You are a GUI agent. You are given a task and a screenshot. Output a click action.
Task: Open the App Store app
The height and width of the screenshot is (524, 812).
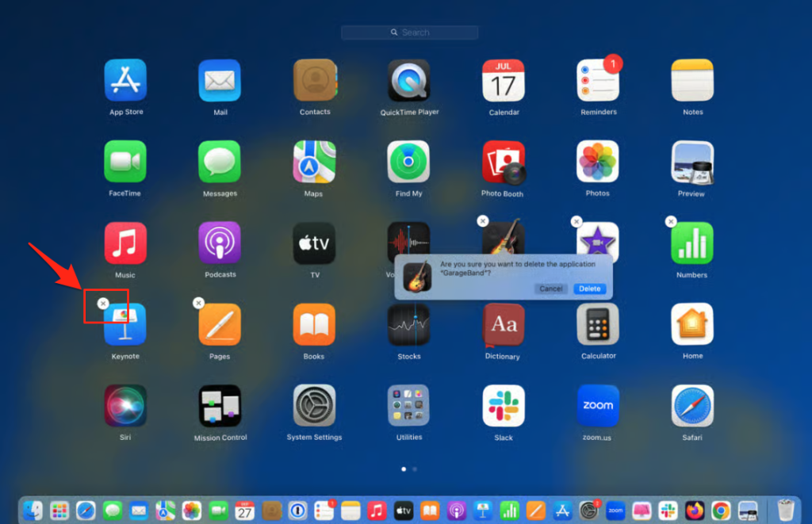click(125, 80)
